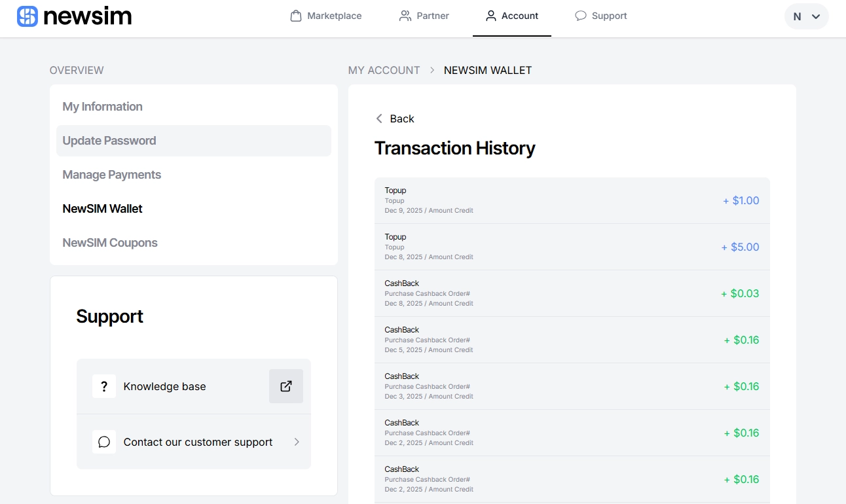Click the NEWSIM WALLET breadcrumb
Screen dimensions: 846x504
(488, 70)
